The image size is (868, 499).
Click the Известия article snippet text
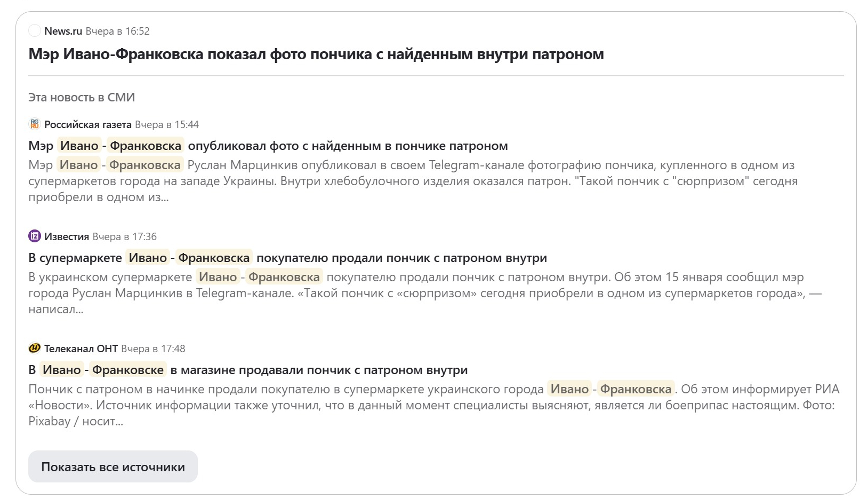[x=425, y=293]
